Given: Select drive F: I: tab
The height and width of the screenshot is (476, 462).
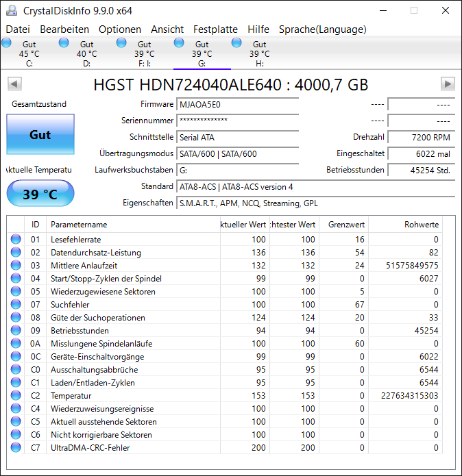Looking at the screenshot, I should tap(144, 53).
